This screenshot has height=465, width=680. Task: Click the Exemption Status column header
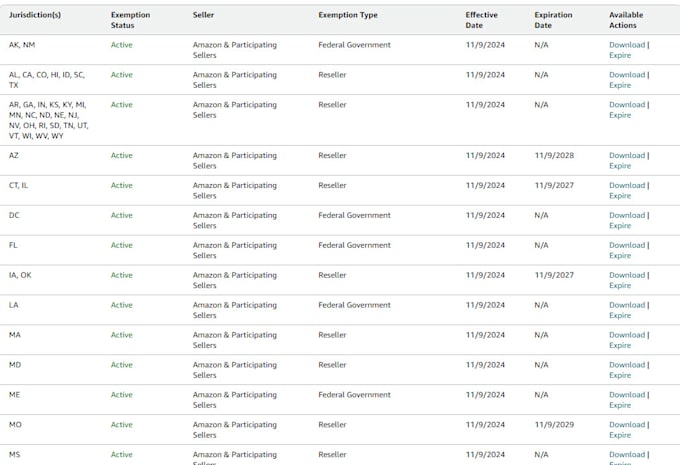[130, 20]
